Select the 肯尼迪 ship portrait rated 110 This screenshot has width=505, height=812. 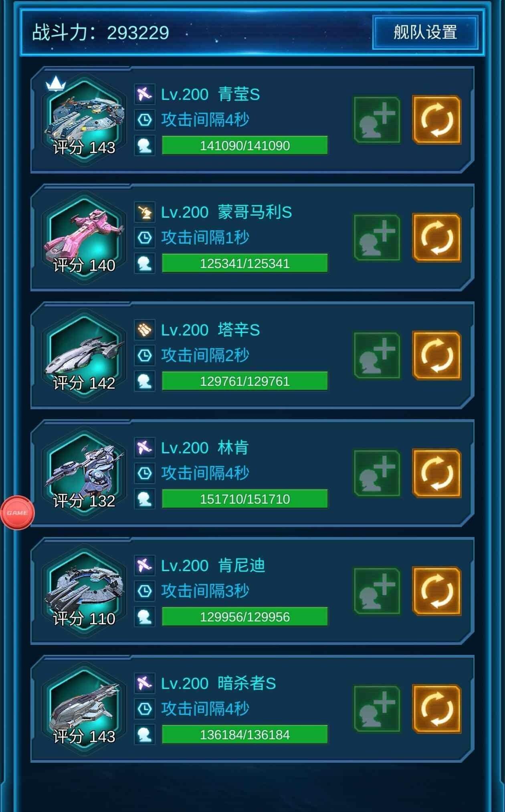tap(84, 591)
